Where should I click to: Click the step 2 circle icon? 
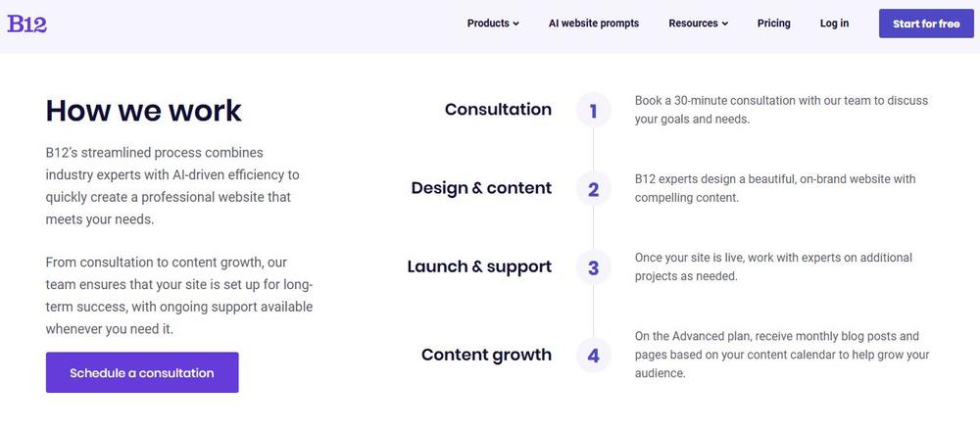pyautogui.click(x=593, y=189)
